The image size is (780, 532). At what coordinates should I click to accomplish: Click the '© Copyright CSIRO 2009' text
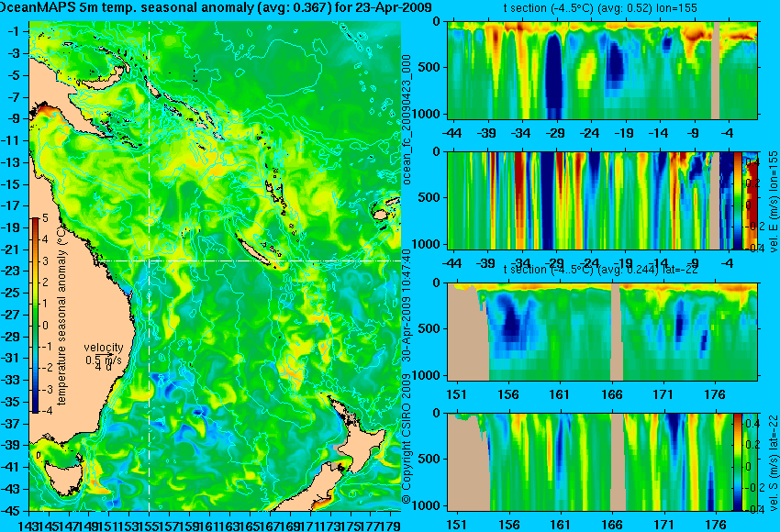[407, 438]
